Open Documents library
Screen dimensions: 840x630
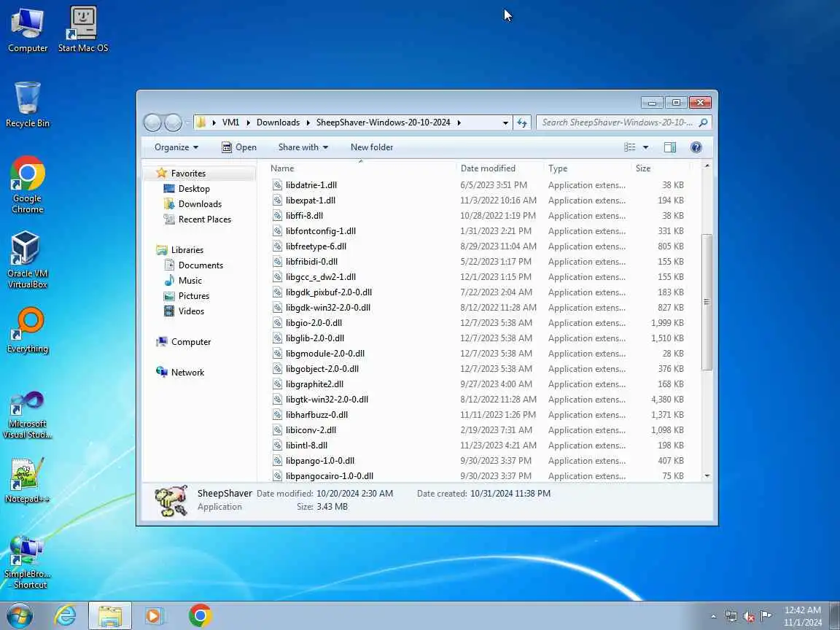coord(201,265)
